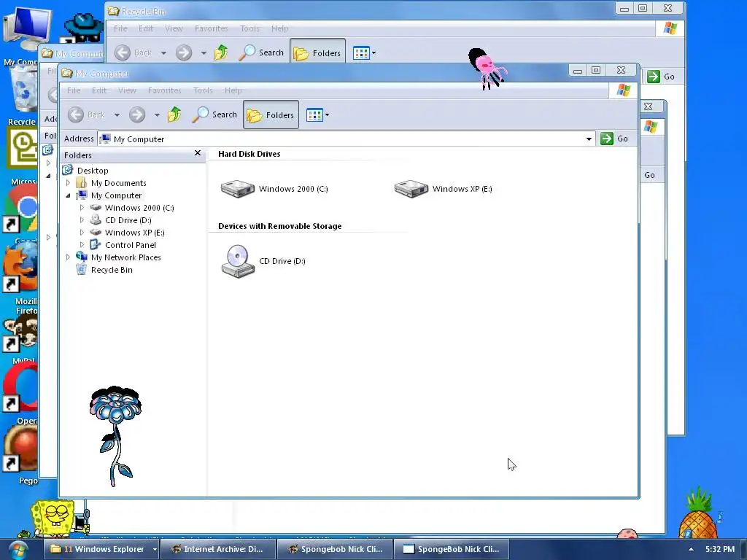The height and width of the screenshot is (560, 747).
Task: Expand My Documents tree node
Action: (68, 183)
